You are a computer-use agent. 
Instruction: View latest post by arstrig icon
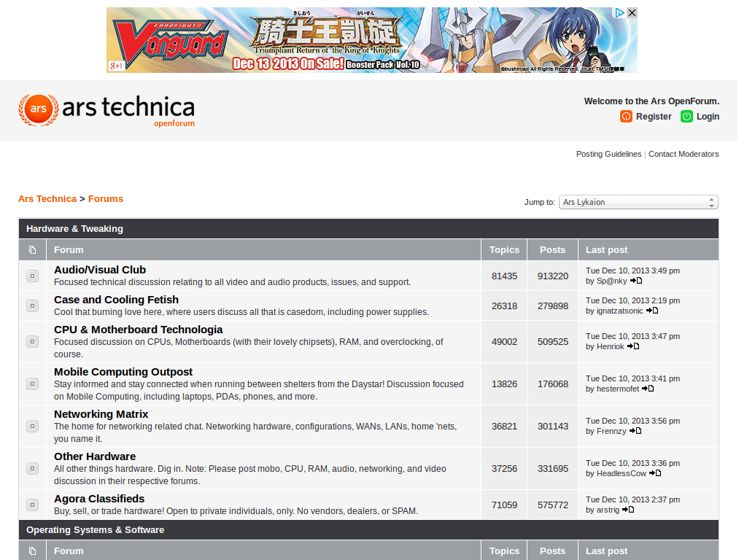[x=628, y=510]
